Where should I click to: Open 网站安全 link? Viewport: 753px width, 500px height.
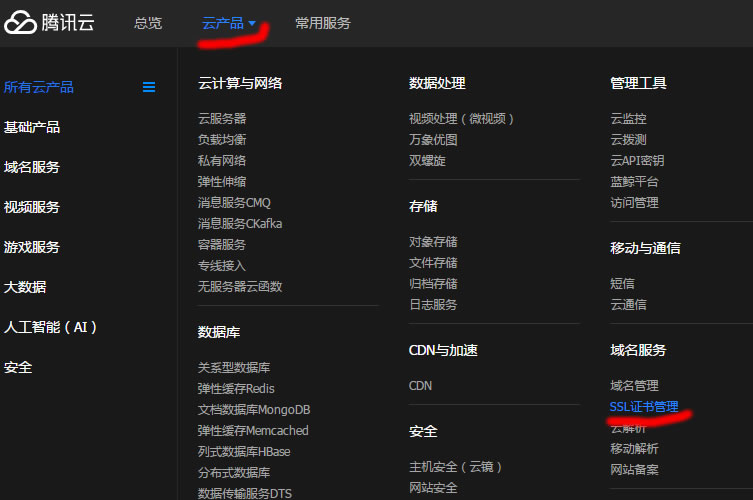coord(433,488)
